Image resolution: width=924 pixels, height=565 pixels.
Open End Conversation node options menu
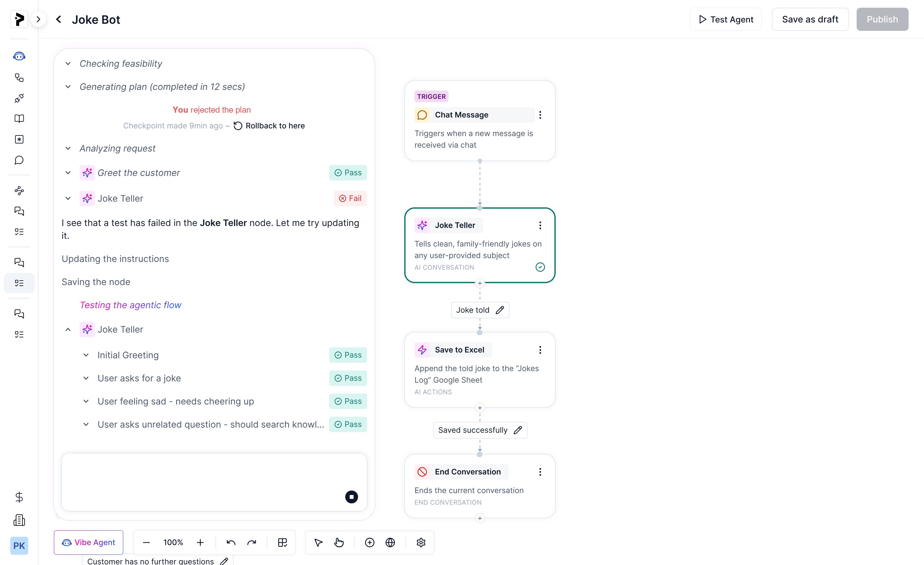coord(540,472)
